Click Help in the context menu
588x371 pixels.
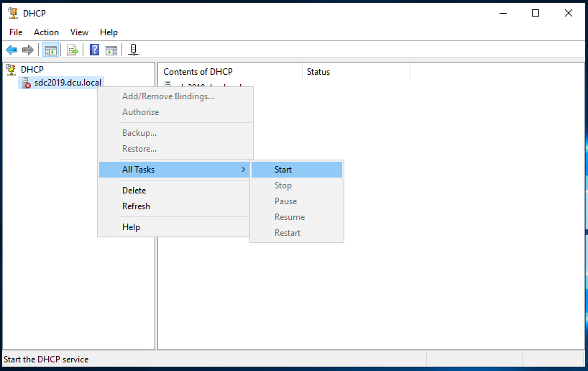pyautogui.click(x=131, y=227)
